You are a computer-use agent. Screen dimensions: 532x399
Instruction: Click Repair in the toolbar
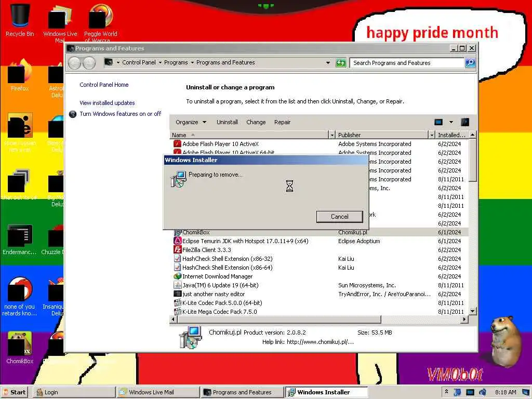(x=282, y=122)
